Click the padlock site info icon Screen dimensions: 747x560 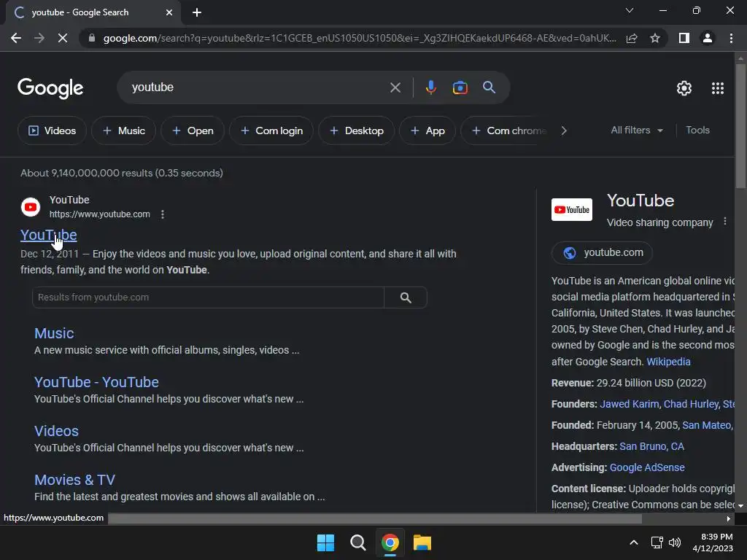click(91, 38)
